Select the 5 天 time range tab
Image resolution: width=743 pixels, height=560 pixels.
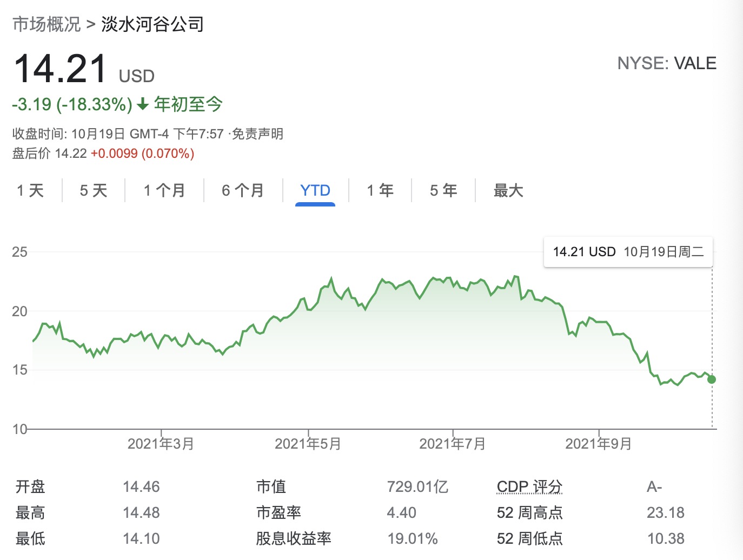[94, 190]
